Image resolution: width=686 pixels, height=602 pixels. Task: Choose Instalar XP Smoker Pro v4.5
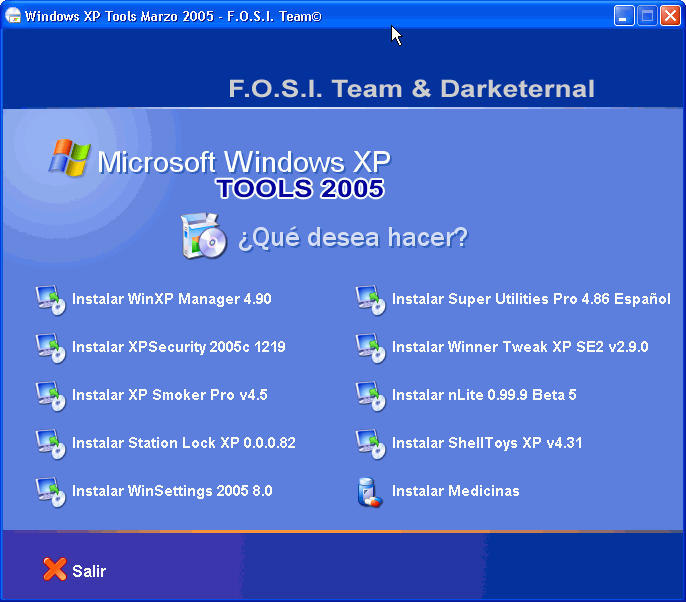pos(170,395)
